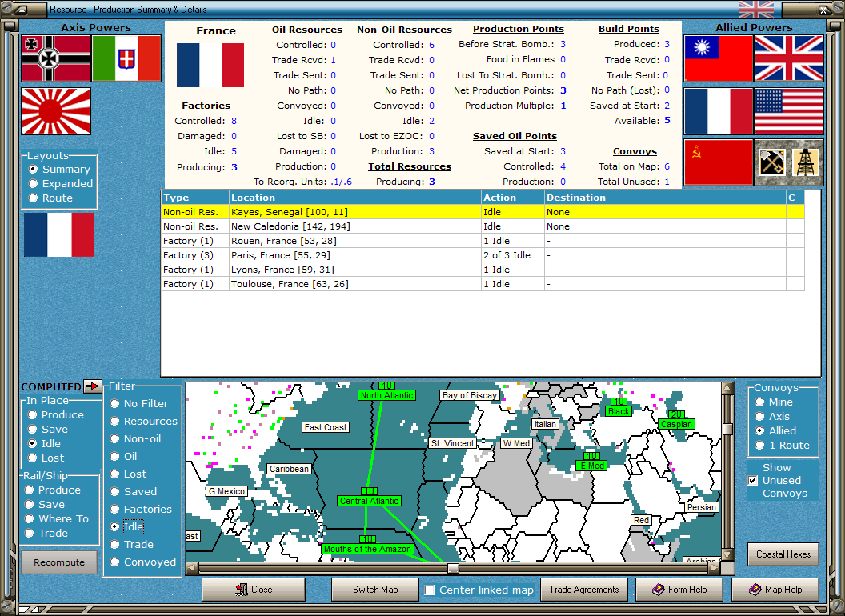Select Expanded layout option
Image resolution: width=845 pixels, height=616 pixels.
60,184
